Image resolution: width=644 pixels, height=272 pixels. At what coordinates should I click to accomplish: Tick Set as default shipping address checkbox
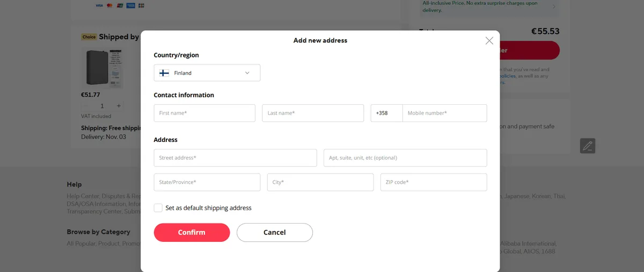point(158,208)
